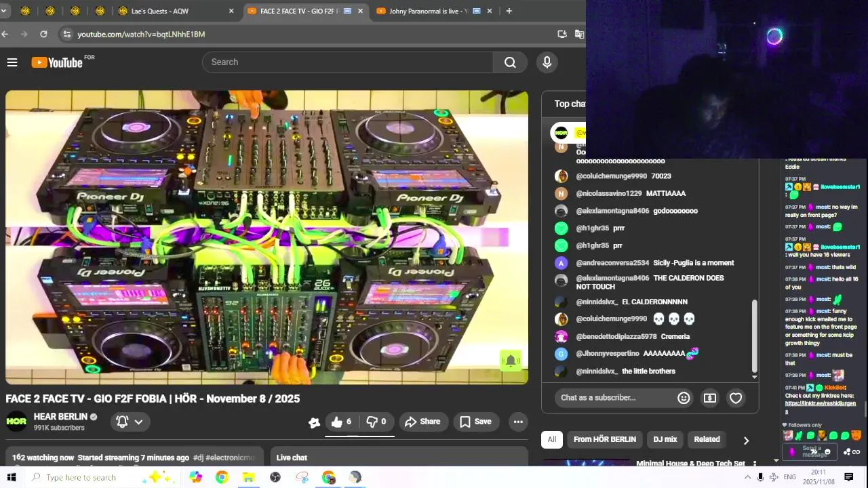Open site information icon in address bar
This screenshot has height=488, width=868.
[x=66, y=34]
